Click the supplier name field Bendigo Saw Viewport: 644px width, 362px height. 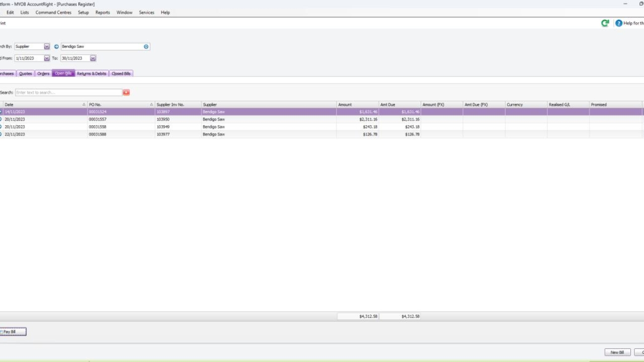point(103,47)
